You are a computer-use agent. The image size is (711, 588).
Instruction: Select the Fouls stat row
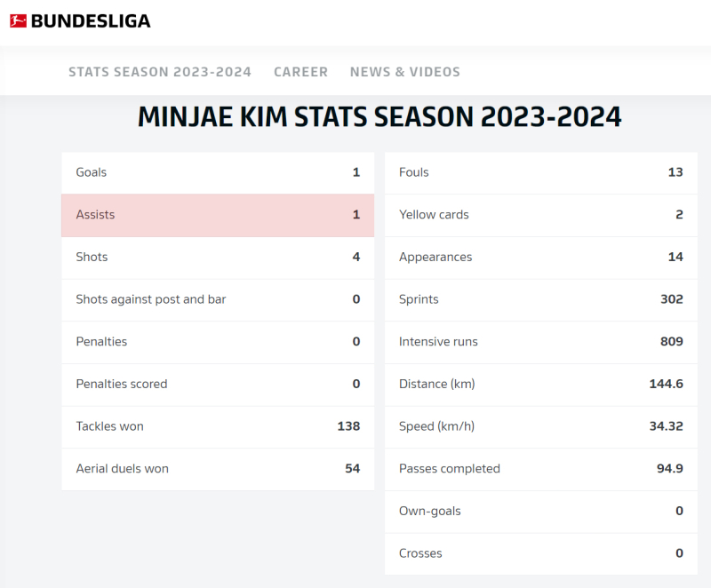pyautogui.click(x=541, y=173)
